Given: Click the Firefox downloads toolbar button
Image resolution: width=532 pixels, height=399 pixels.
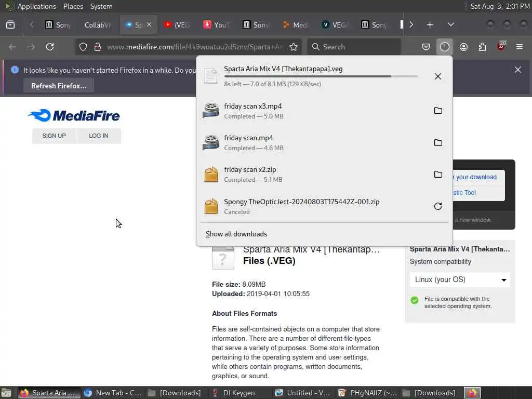Looking at the screenshot, I should [x=445, y=47].
